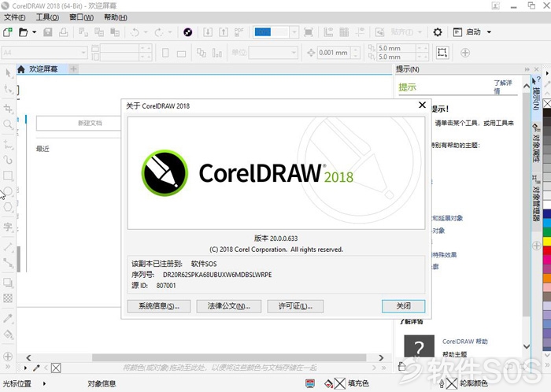The height and width of the screenshot is (392, 551).
Task: Open the 帮助(H) menu
Action: (115, 17)
